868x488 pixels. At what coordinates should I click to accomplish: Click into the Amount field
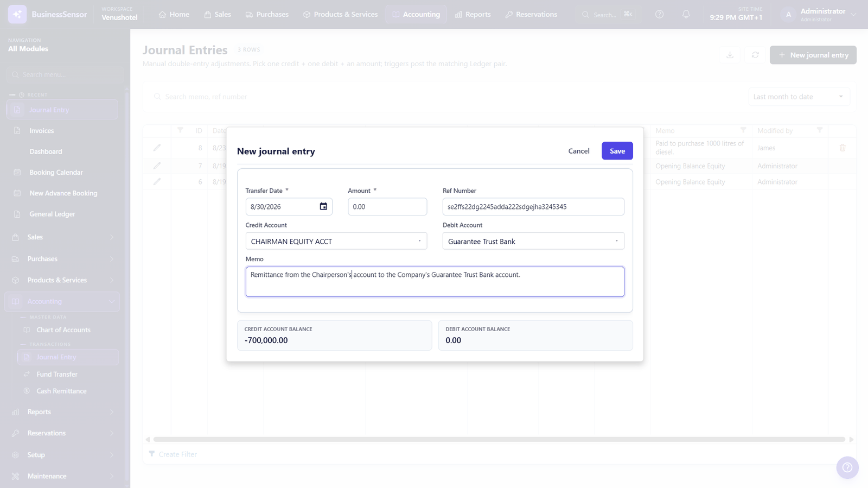pos(387,206)
